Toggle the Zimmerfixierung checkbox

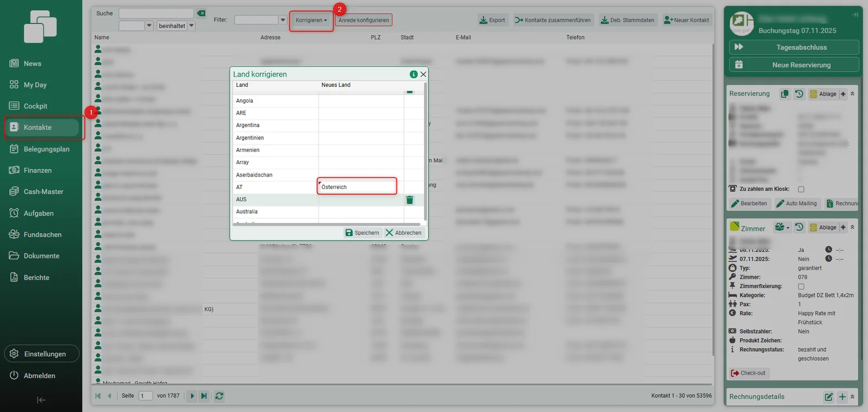tap(801, 287)
